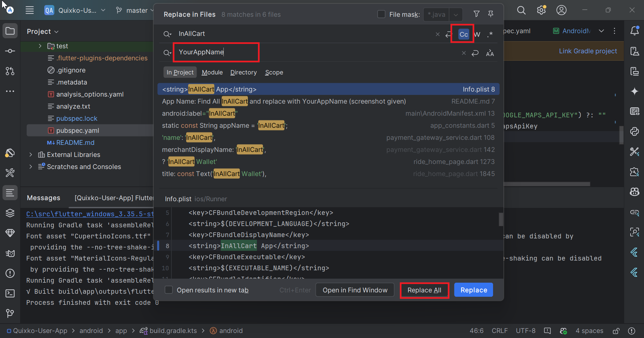Open the Layers tool window icon
The image size is (644, 338).
pyautogui.click(x=10, y=213)
